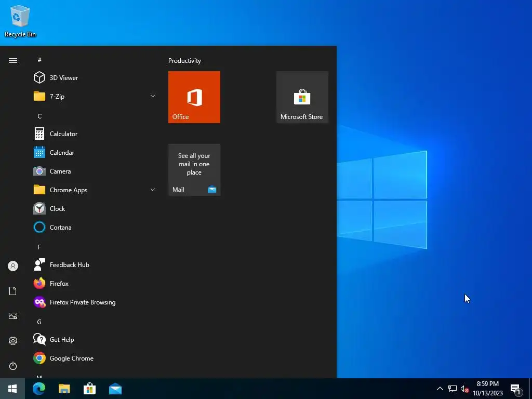Click the Office tile
Viewport: 532px width, 399px height.
[194, 97]
